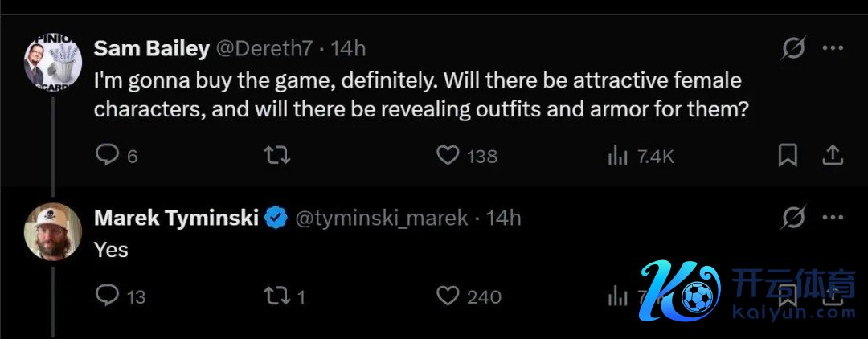The width and height of the screenshot is (868, 339).
Task: View analytics for Sam Bailey's tweet
Action: pyautogui.click(x=617, y=155)
